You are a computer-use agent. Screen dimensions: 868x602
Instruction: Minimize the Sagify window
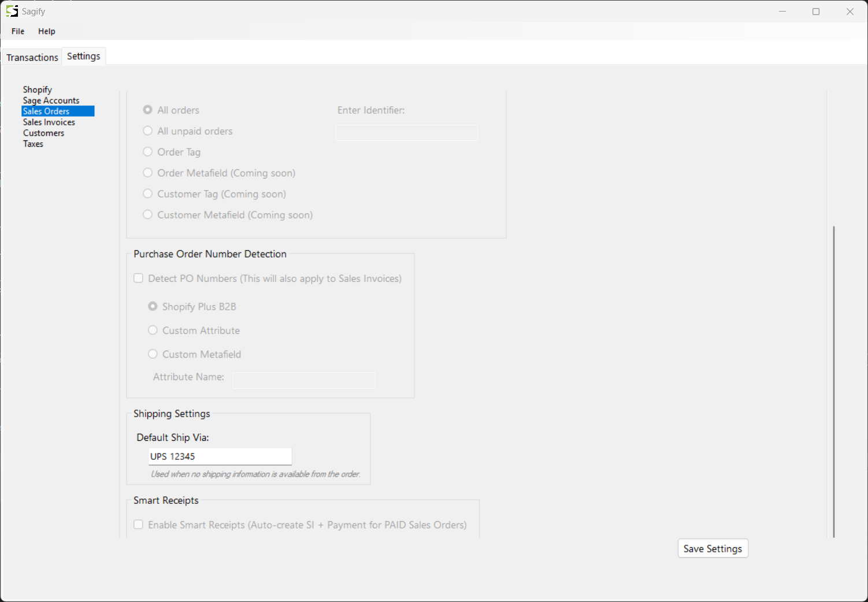(x=782, y=11)
